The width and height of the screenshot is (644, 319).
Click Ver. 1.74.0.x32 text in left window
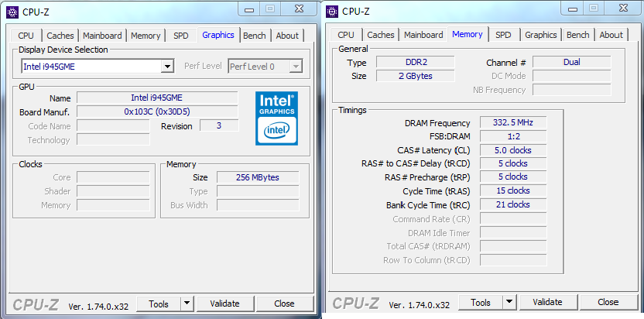tap(98, 307)
